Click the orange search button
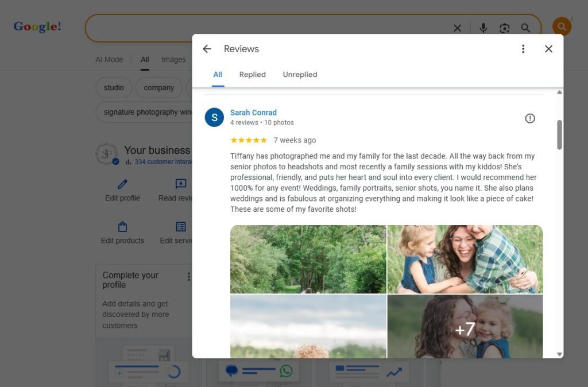Viewport: 588px width, 387px height. pos(561,26)
